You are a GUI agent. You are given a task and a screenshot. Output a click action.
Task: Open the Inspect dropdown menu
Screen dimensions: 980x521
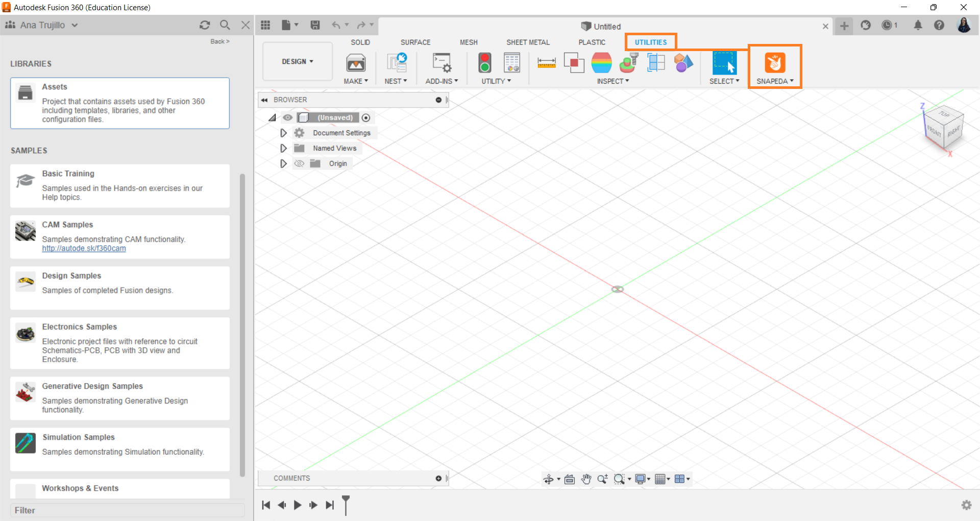point(613,81)
